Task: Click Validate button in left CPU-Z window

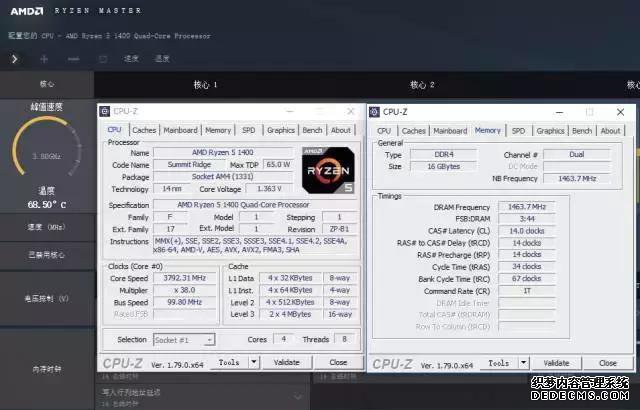Action: point(287,362)
